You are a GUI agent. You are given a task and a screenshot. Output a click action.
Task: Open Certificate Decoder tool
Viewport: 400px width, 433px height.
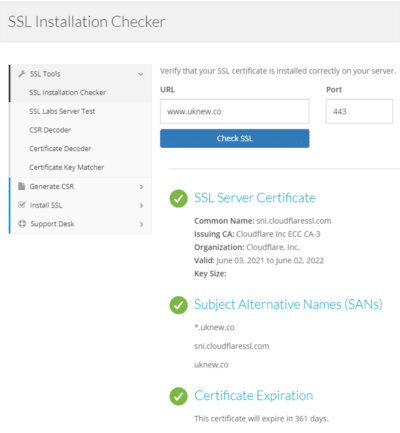tap(60, 148)
